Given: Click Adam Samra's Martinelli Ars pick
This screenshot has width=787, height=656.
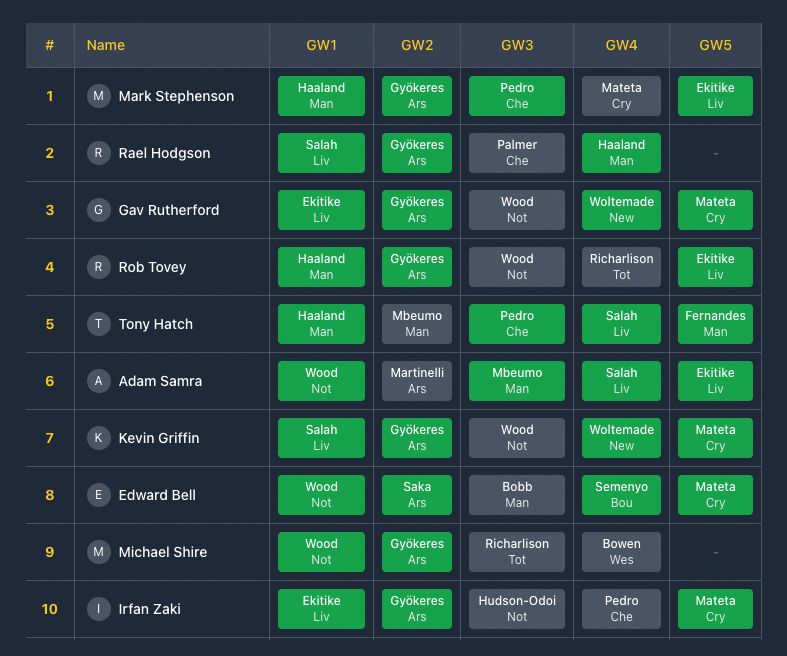Looking at the screenshot, I should (417, 381).
